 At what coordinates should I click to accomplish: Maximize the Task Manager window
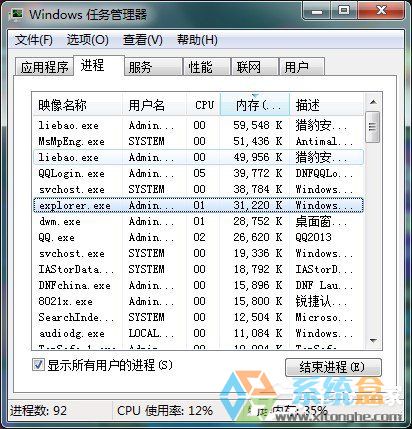(344, 11)
